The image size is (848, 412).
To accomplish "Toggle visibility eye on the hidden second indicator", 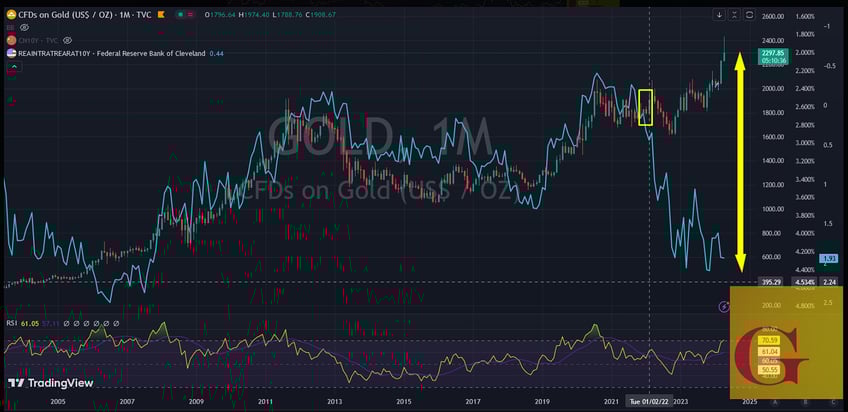I will tap(23, 28).
